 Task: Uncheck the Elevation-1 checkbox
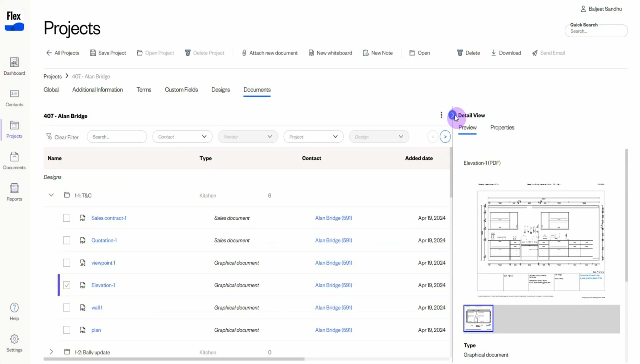(67, 285)
